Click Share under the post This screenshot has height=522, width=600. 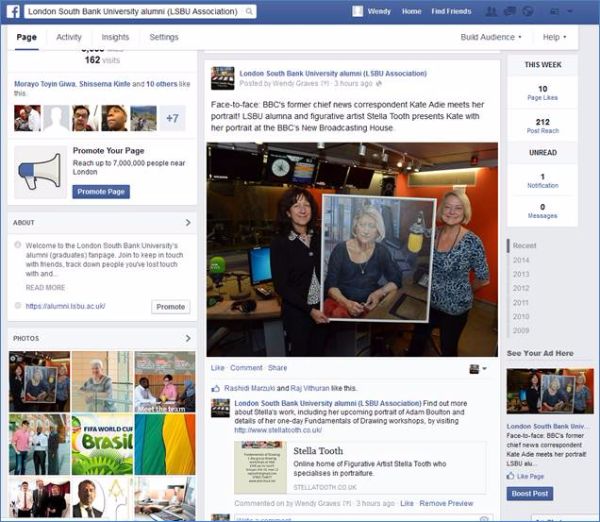click(x=277, y=368)
